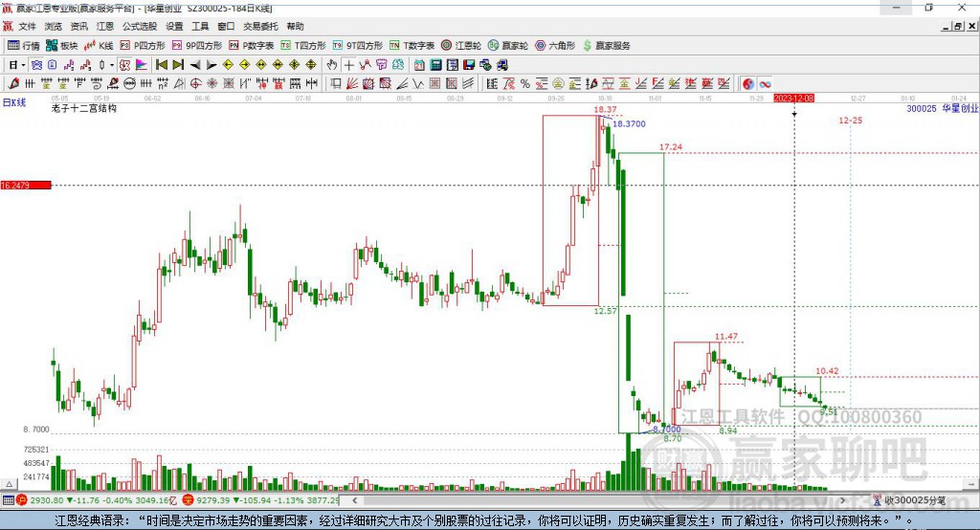
Task: Toggle the crosshair cursor tool
Action: click(x=348, y=65)
